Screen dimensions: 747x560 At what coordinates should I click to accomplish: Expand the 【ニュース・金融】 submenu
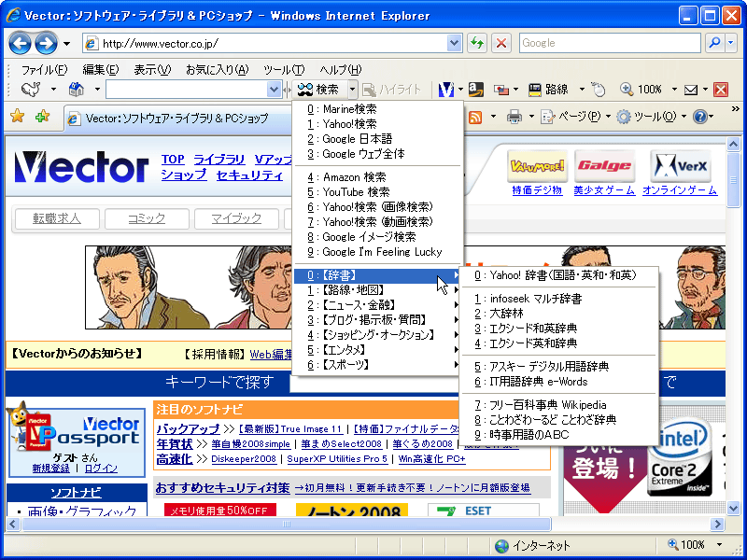click(377, 305)
